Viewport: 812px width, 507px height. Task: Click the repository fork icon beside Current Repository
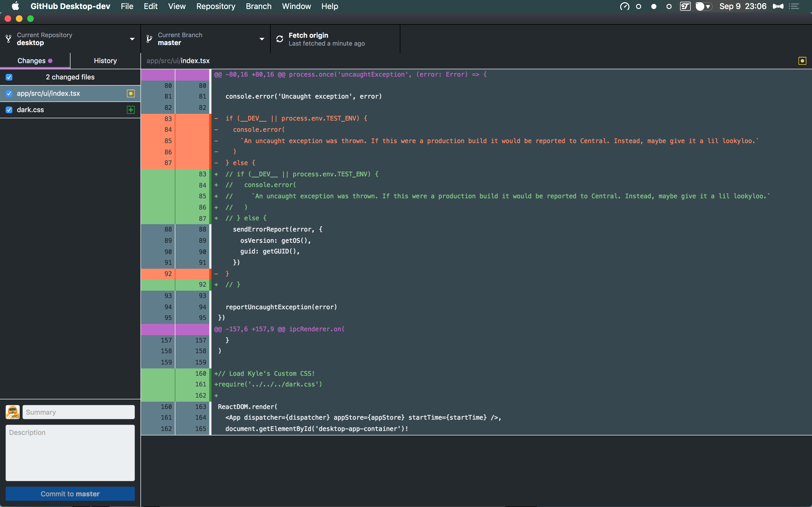click(x=8, y=39)
